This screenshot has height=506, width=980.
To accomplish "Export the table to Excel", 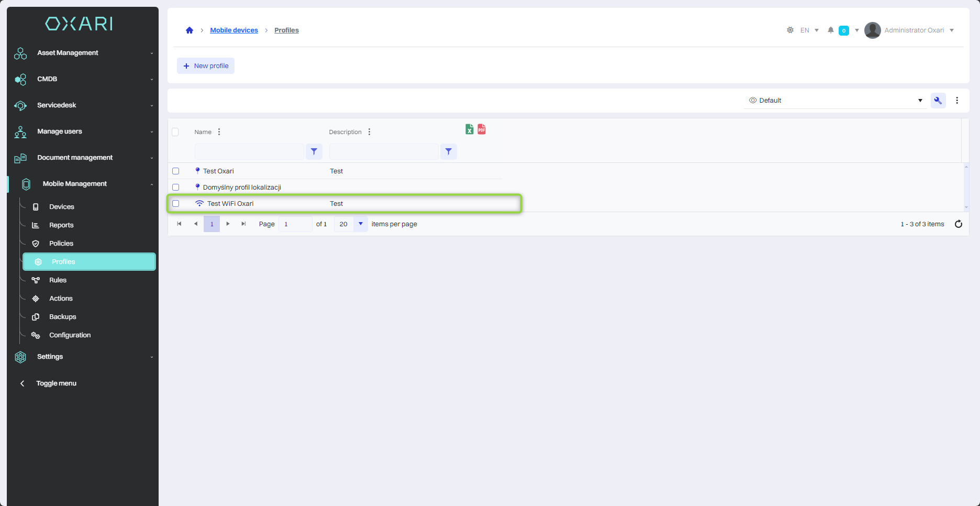I will pos(469,129).
